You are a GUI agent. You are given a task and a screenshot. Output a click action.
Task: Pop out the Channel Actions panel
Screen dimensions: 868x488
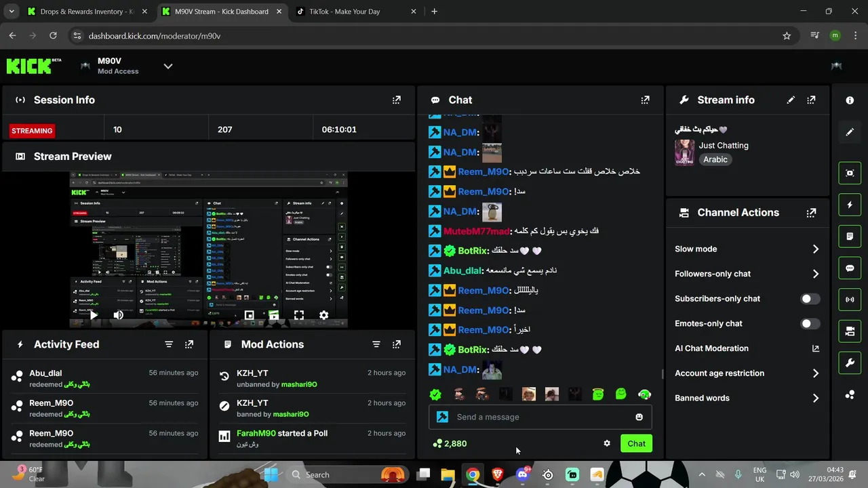(811, 213)
